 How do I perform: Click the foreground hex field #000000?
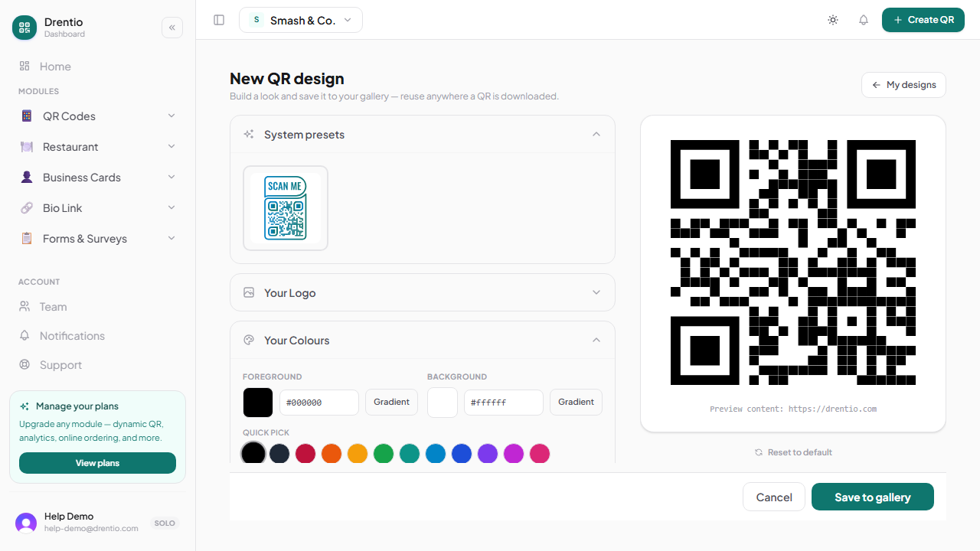[319, 403]
